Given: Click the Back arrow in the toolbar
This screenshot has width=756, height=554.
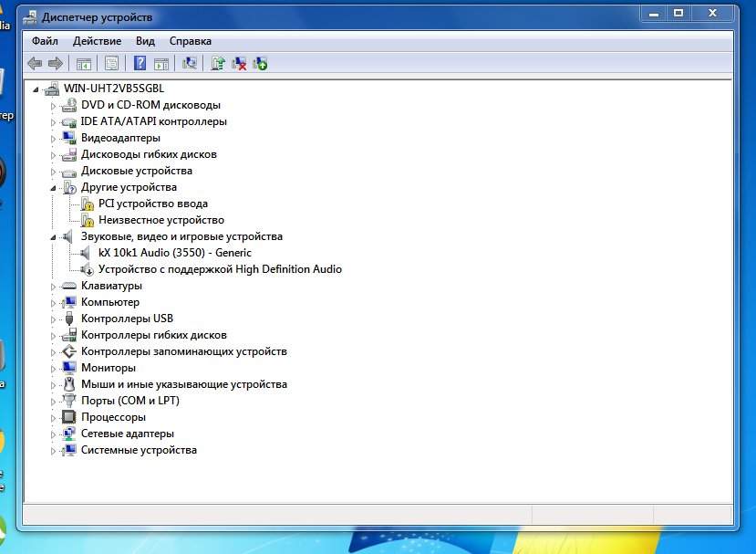Looking at the screenshot, I should tap(35, 63).
